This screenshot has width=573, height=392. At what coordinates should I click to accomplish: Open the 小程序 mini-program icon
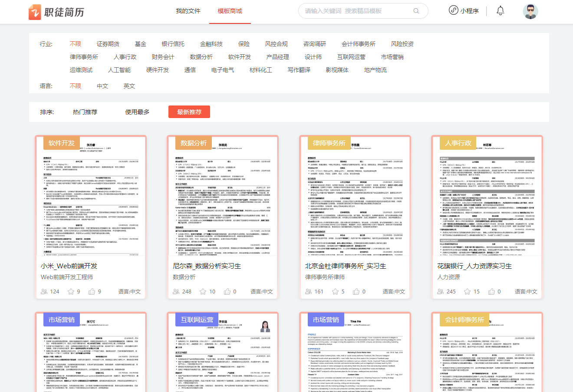coord(454,10)
